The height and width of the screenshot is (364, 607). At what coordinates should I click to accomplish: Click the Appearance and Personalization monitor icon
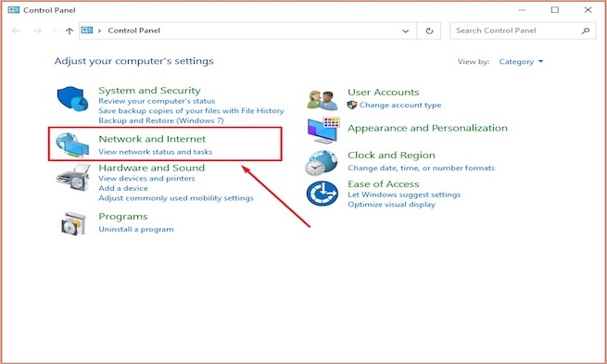pyautogui.click(x=323, y=131)
